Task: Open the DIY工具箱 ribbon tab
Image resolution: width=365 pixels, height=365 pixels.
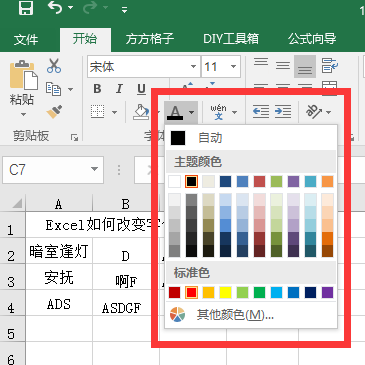Action: pos(231,39)
